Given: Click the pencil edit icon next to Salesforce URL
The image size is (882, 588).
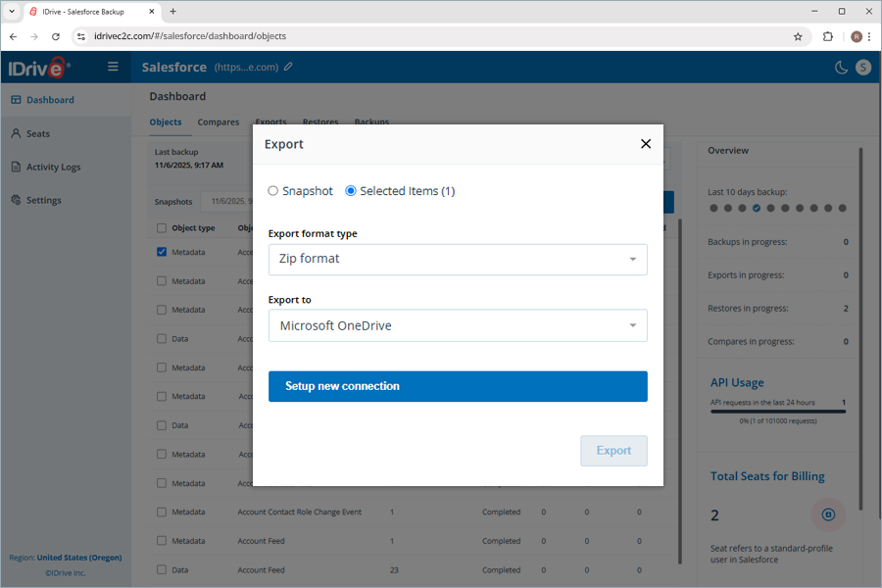Looking at the screenshot, I should pyautogui.click(x=288, y=67).
